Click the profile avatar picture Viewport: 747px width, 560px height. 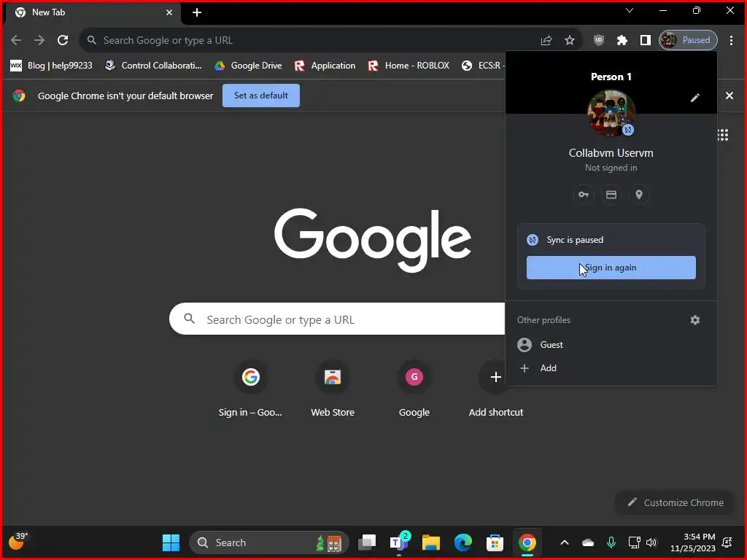(x=611, y=113)
